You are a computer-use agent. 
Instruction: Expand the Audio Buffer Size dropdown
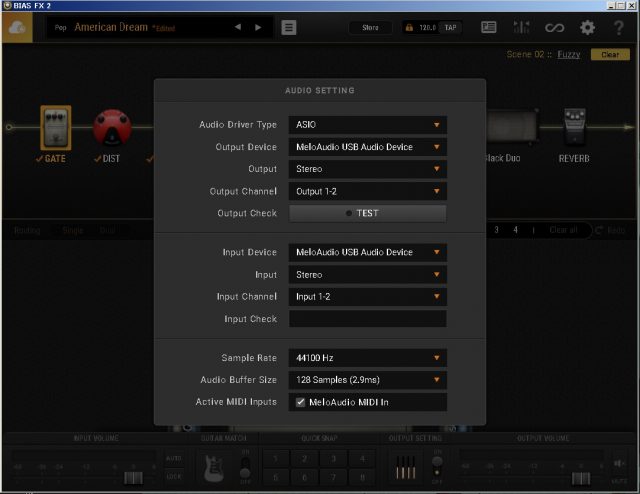pyautogui.click(x=367, y=380)
